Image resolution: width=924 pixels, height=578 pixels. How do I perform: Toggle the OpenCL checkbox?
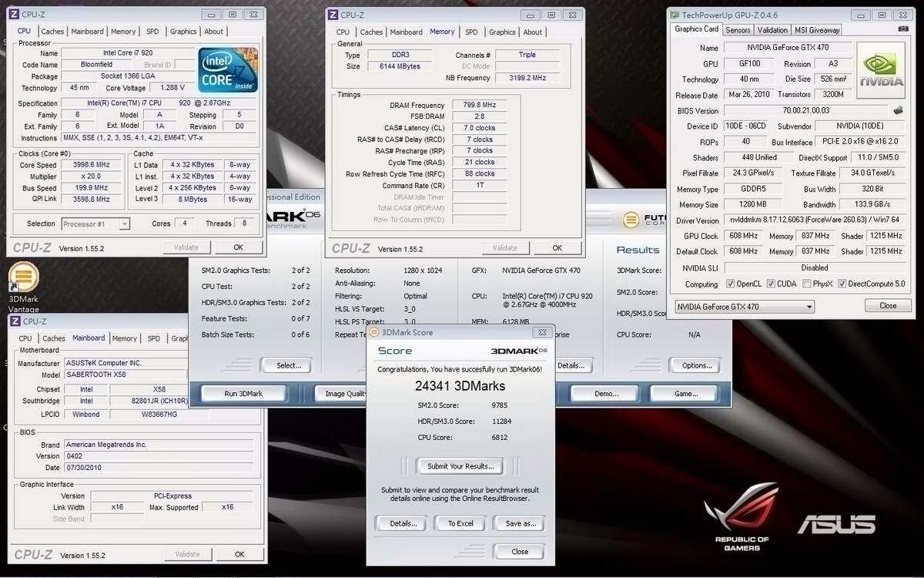731,284
